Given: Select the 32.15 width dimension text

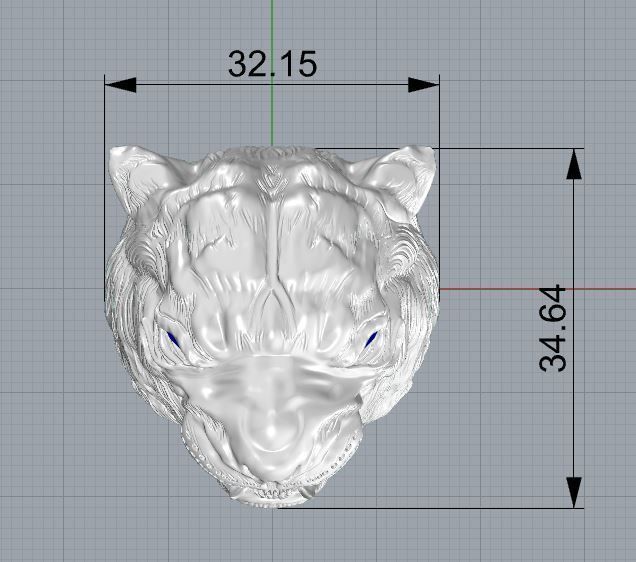Looking at the screenshot, I should [x=272, y=64].
